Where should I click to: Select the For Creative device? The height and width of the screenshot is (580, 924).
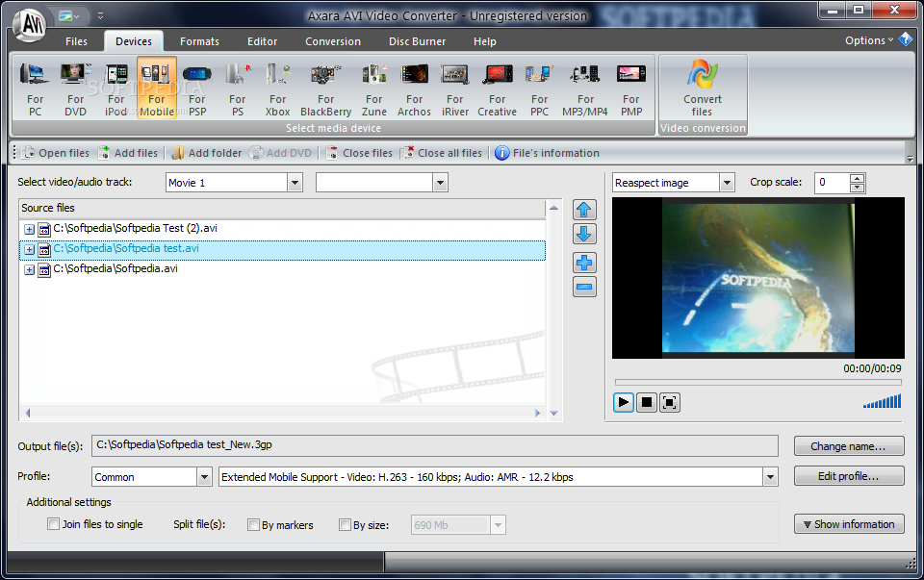[497, 88]
